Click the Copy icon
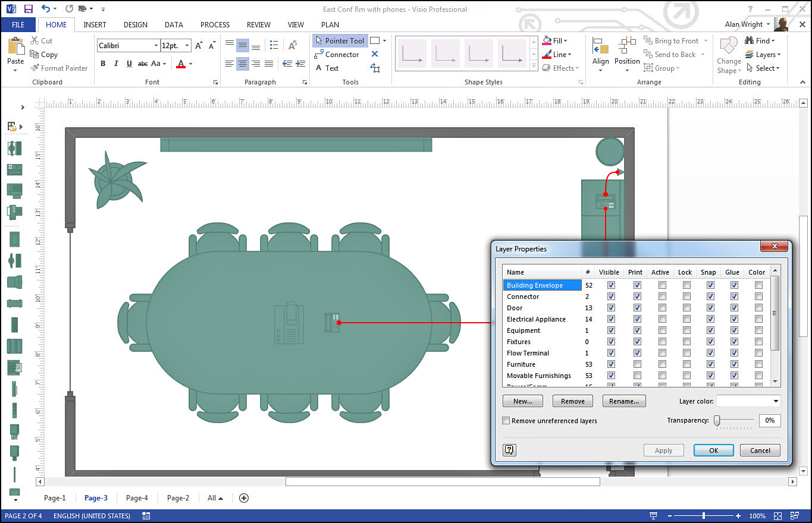This screenshot has height=523, width=812. (x=35, y=54)
